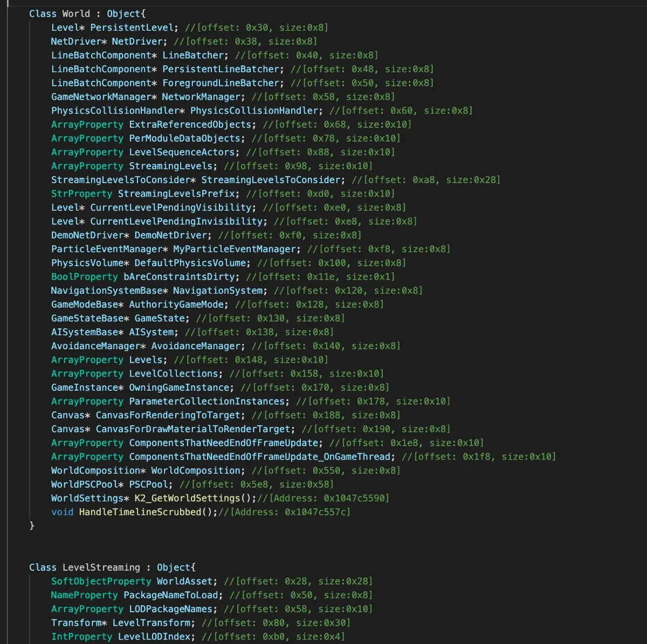Click the 'WorldPSCPool*' type name

(x=87, y=484)
